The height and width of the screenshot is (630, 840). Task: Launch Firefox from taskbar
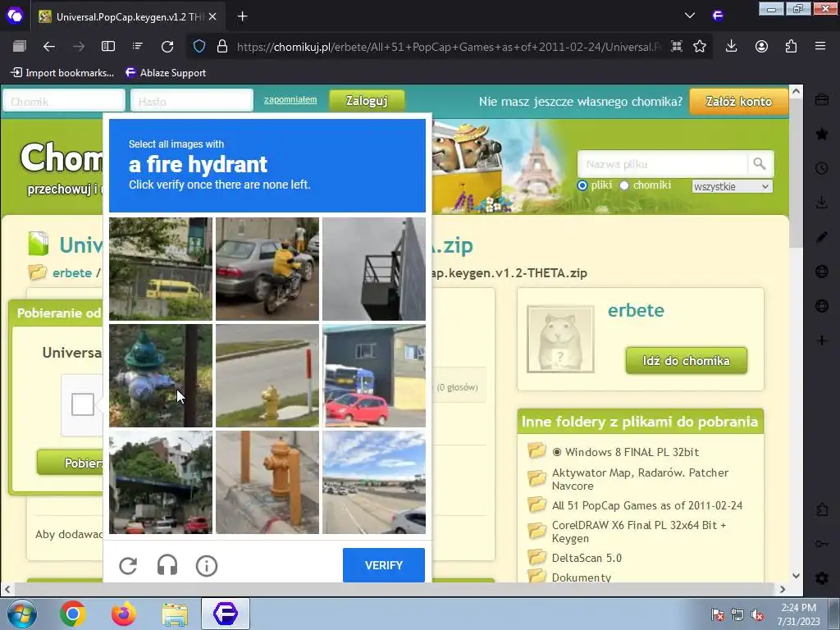click(x=124, y=614)
